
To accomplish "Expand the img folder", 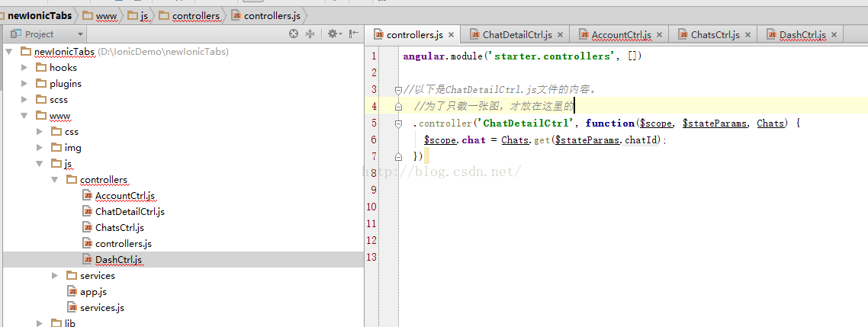I will [x=40, y=148].
